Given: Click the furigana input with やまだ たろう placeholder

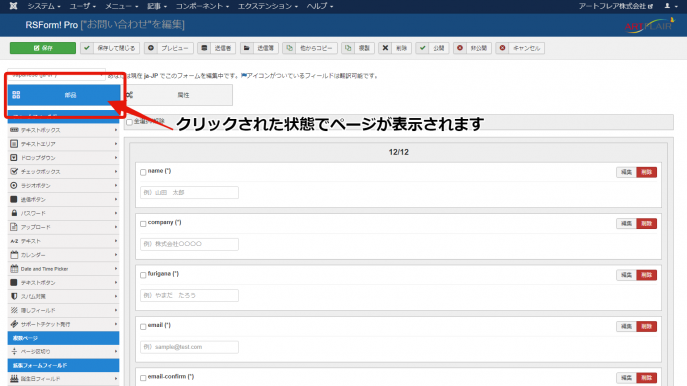Looking at the screenshot, I should (189, 295).
